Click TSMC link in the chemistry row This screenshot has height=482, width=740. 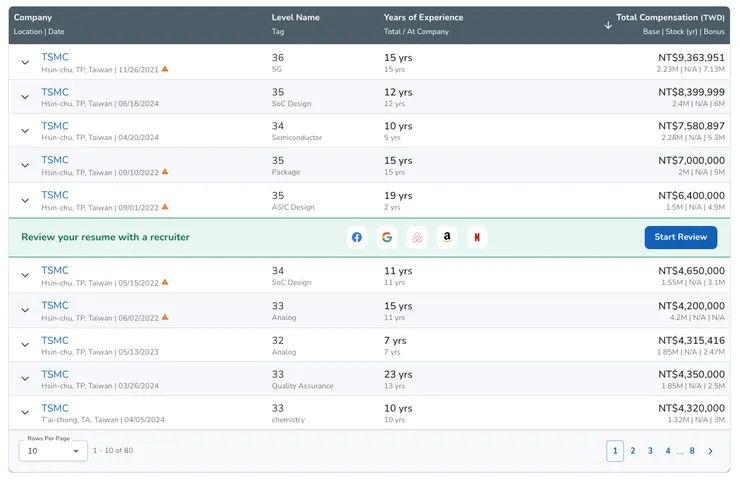(x=55, y=408)
